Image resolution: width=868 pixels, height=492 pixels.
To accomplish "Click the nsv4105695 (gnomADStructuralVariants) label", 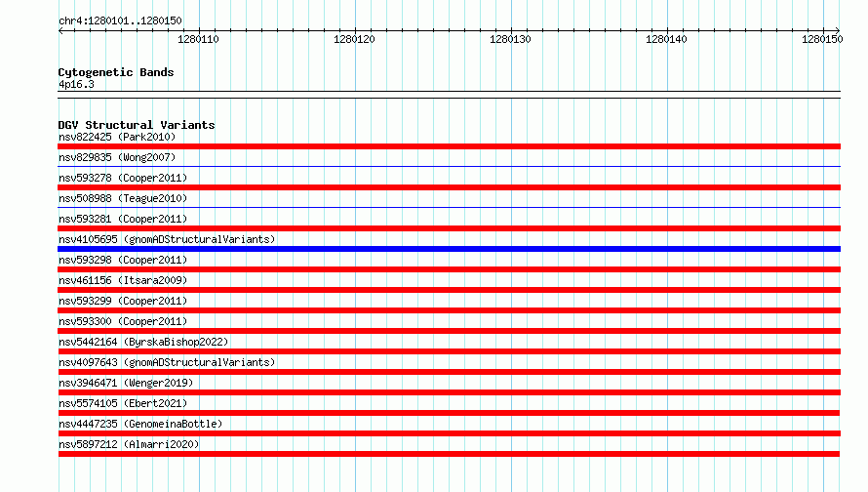I will (167, 239).
